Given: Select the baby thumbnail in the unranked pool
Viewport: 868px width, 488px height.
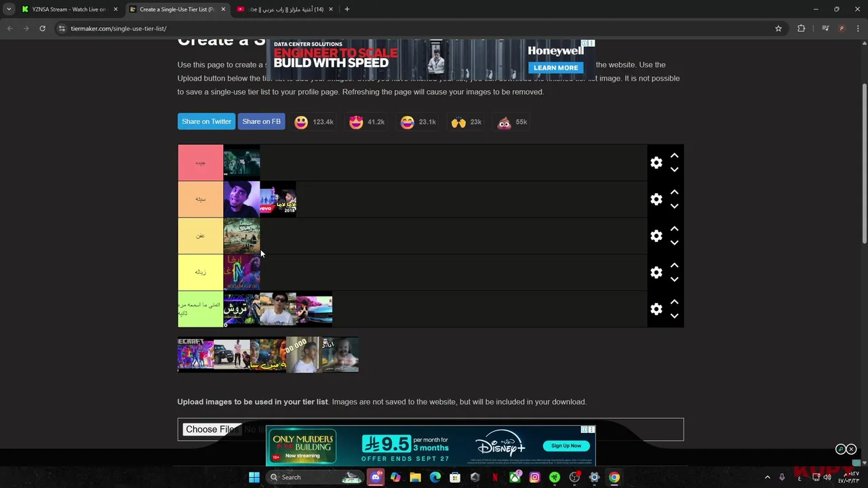Looking at the screenshot, I should 340,354.
